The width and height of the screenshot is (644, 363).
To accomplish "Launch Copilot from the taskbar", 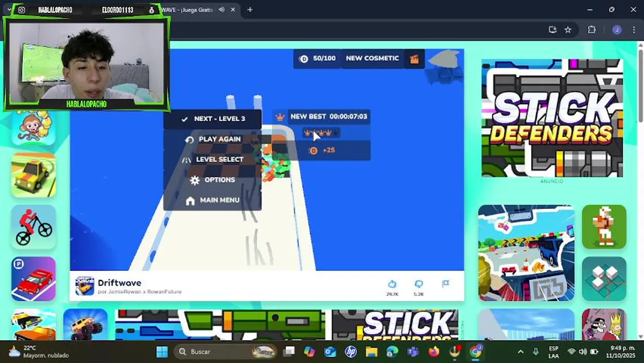I will pyautogui.click(x=309, y=351).
